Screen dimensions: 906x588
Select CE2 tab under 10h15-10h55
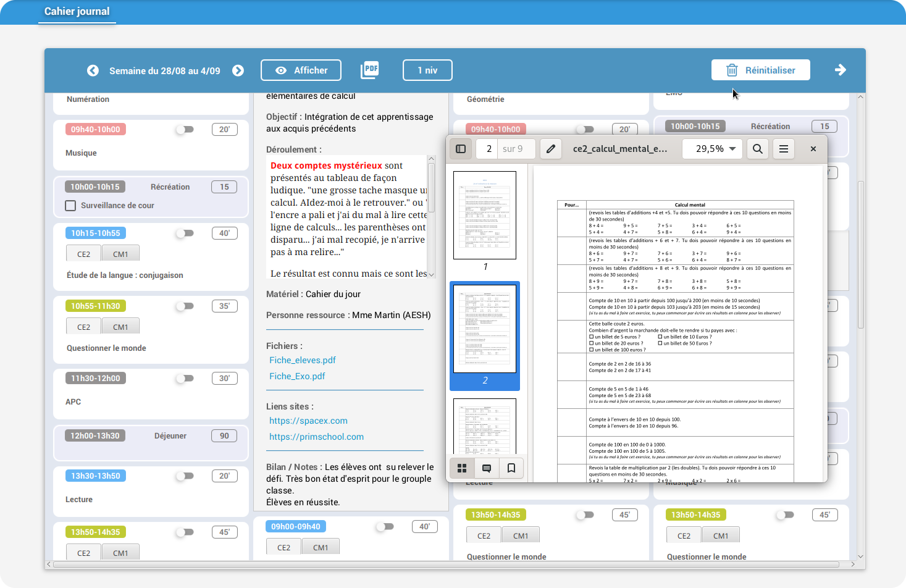tap(83, 254)
